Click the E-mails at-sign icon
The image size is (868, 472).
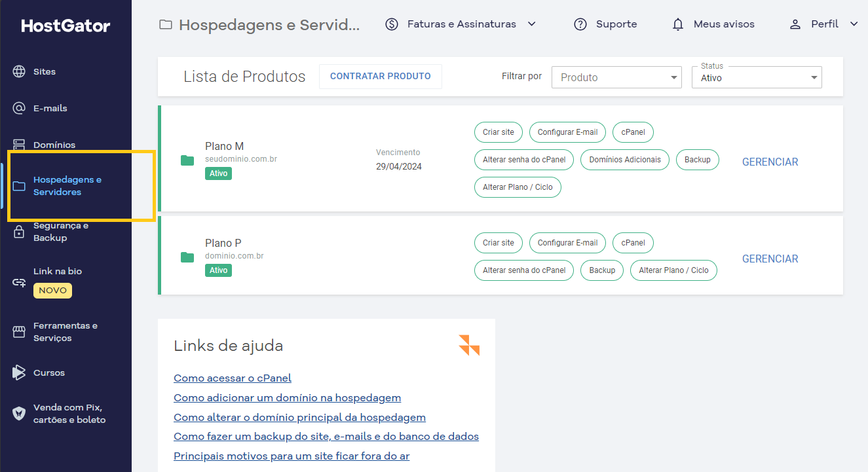[19, 108]
